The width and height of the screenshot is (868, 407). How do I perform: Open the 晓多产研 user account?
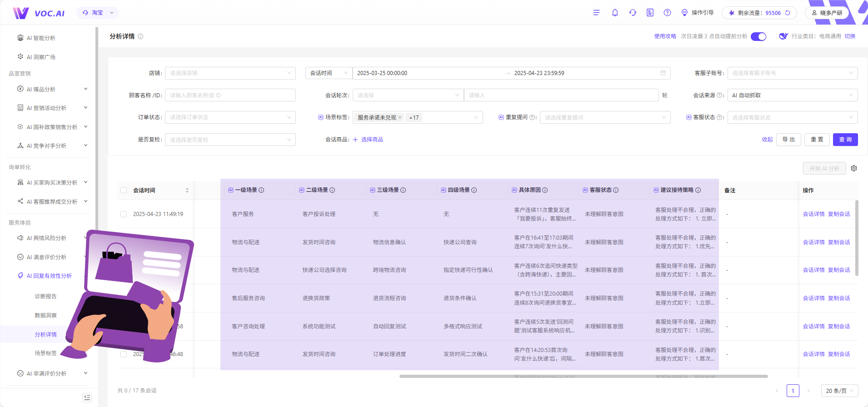tap(827, 13)
